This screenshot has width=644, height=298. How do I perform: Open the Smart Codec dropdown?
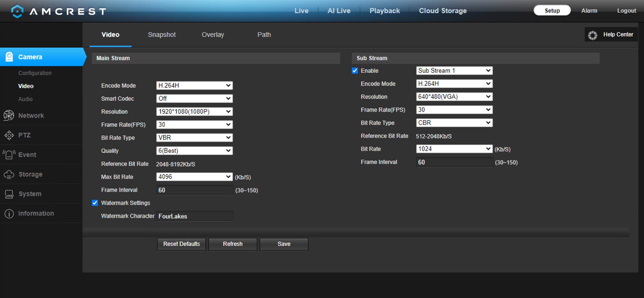[x=194, y=99]
